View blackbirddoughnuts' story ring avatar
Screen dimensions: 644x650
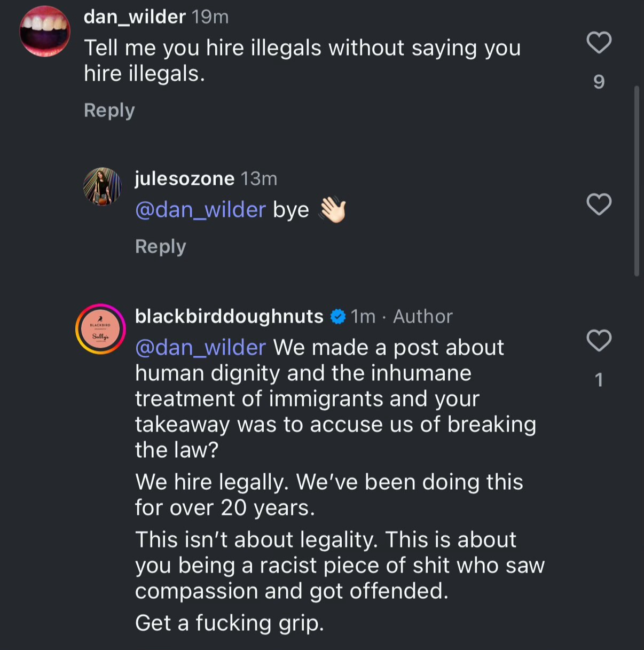click(x=100, y=329)
